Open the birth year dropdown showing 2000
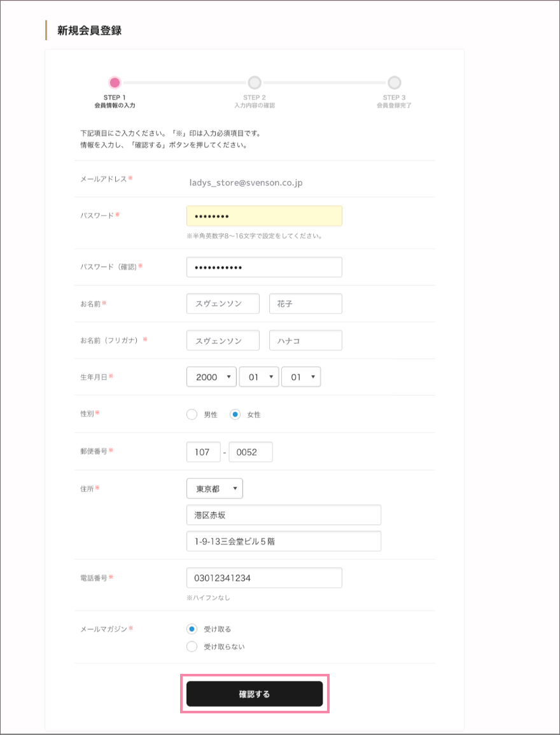The width and height of the screenshot is (560, 735). [211, 376]
